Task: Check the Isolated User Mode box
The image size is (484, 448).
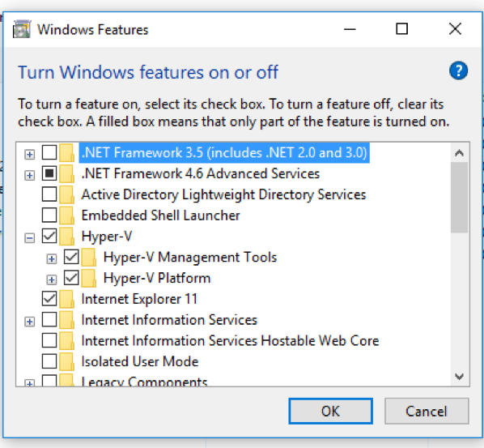Action: pyautogui.click(x=49, y=362)
